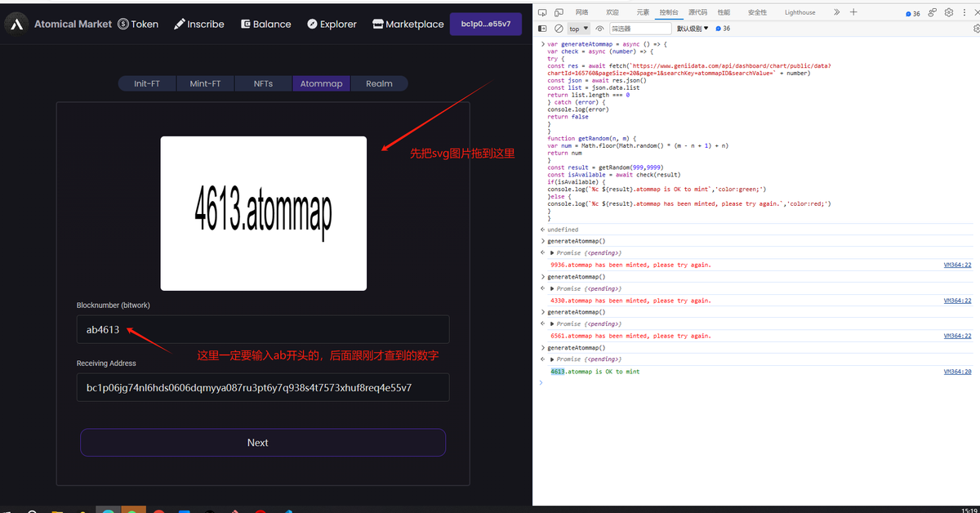
Task: Open the 默认级别 log level dropdown
Action: click(x=693, y=28)
